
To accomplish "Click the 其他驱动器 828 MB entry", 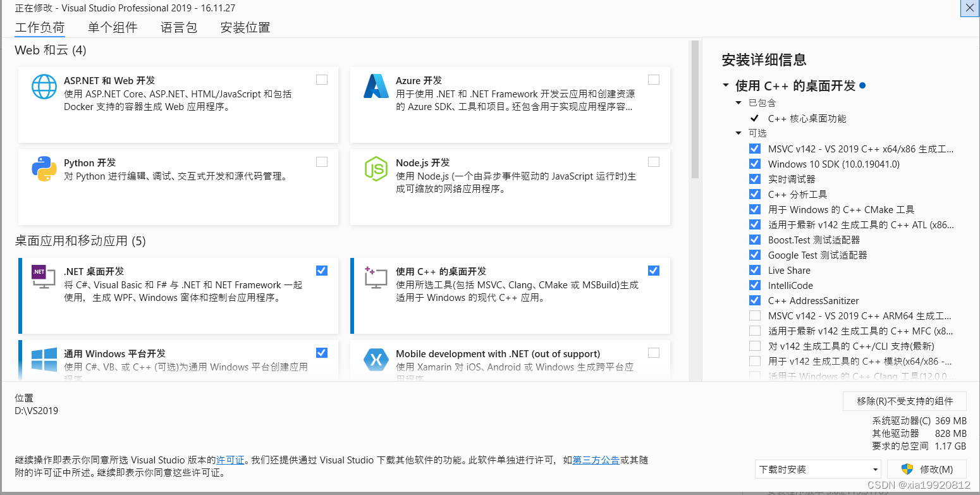I will click(x=919, y=434).
